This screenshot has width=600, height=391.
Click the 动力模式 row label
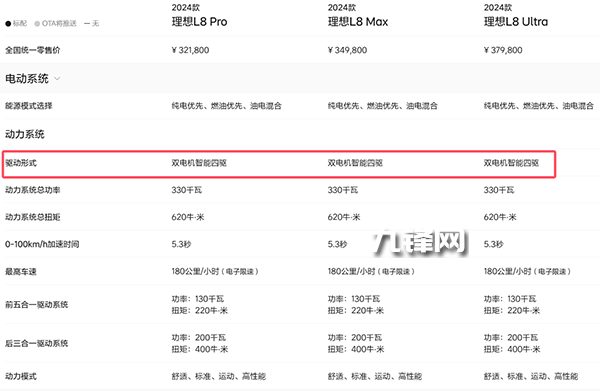21,376
